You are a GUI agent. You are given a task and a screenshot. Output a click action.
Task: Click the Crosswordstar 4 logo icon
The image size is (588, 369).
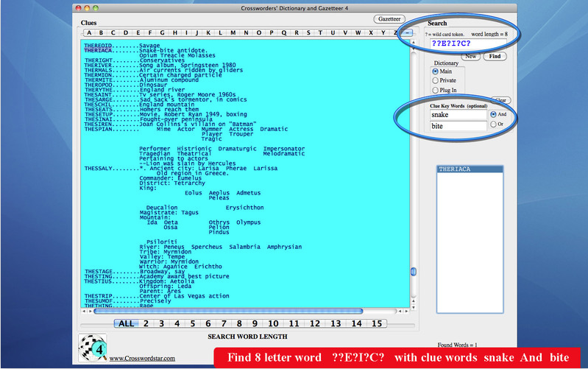coord(93,348)
